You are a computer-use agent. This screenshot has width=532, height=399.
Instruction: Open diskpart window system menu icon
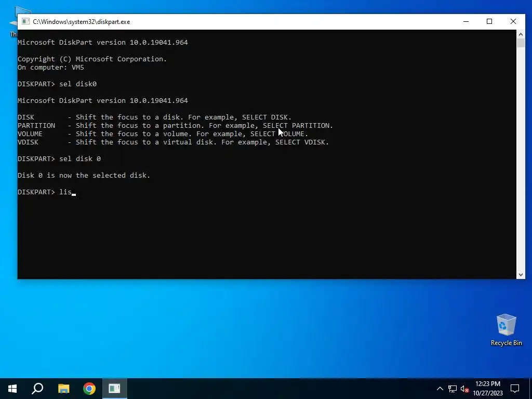(25, 21)
